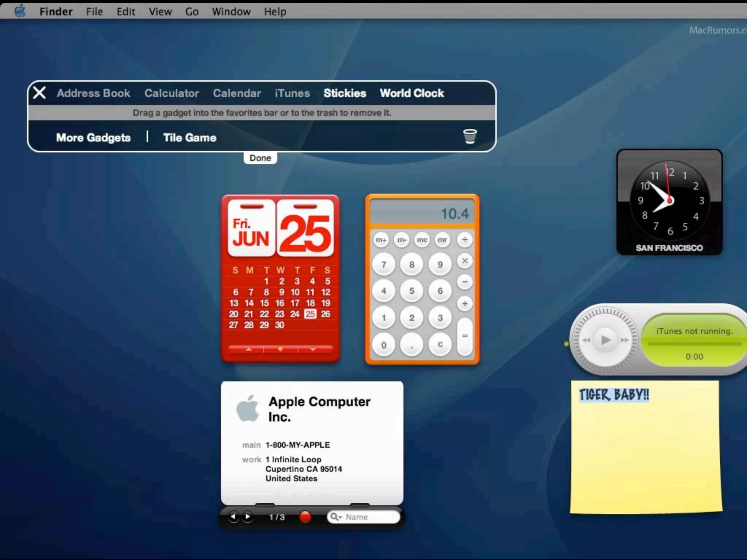Close the gadget bar with X icon
This screenshot has width=747, height=560.
[x=39, y=93]
